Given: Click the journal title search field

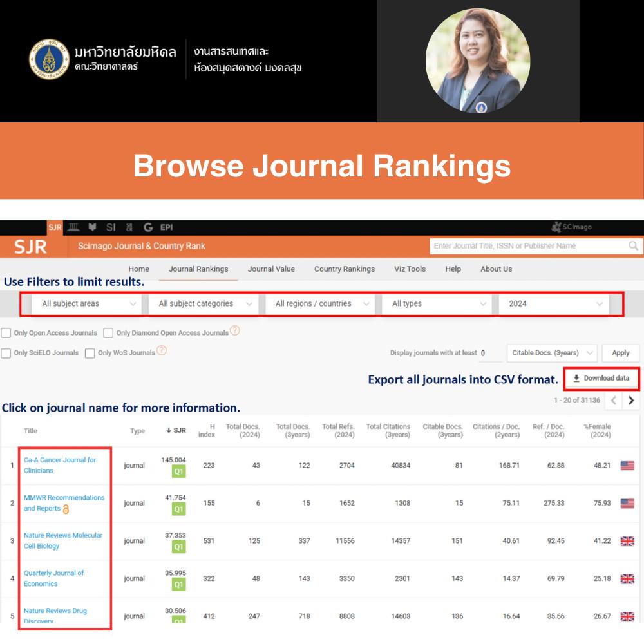Looking at the screenshot, I should point(528,246).
